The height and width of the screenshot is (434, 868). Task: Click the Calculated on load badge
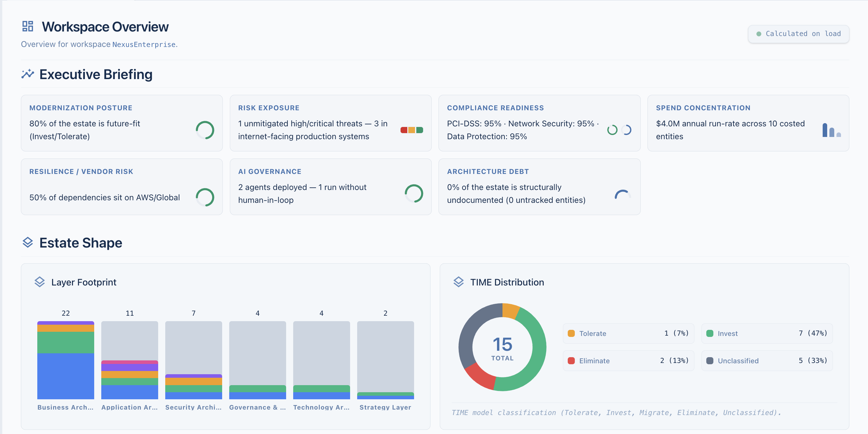(x=798, y=34)
